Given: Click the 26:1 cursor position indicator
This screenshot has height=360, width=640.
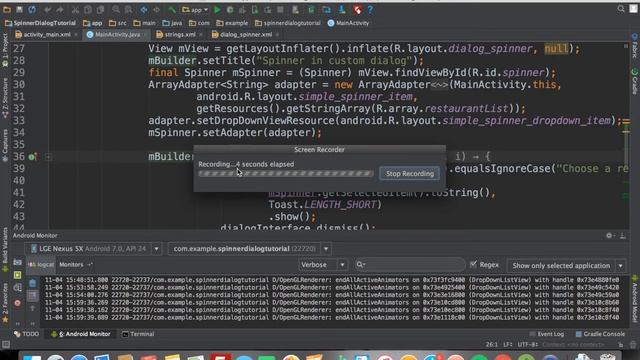Looking at the screenshot, I should coord(491,344).
